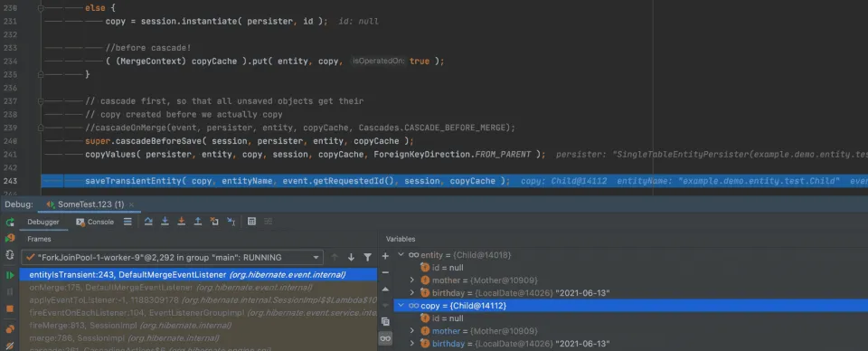
Task: Click gutter line number 241
Action: click(x=11, y=155)
